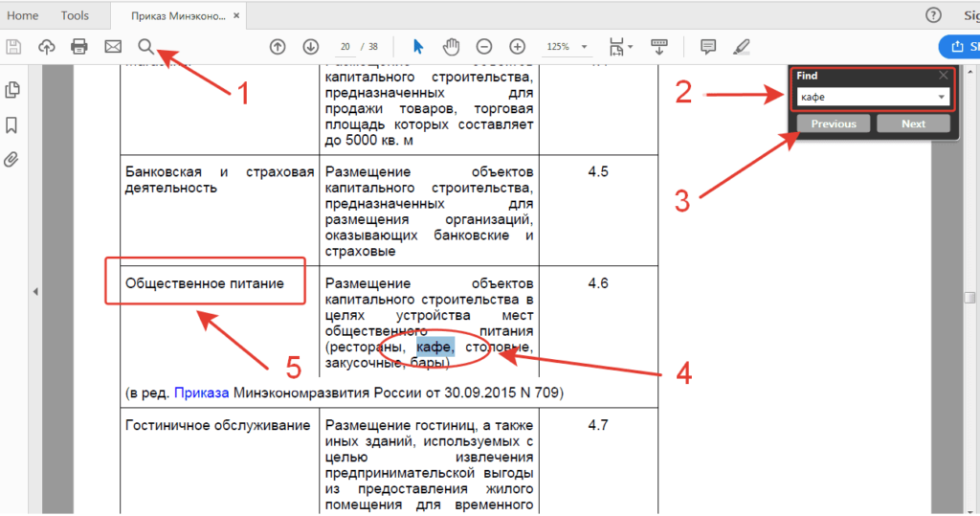Screen dimensions: 980x516
Task: Open the Attachments paperclip panel
Action: (12, 159)
